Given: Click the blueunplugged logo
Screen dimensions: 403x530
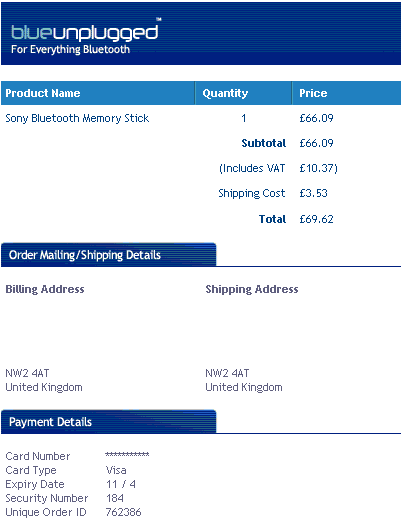Looking at the screenshot, I should pyautogui.click(x=85, y=32).
